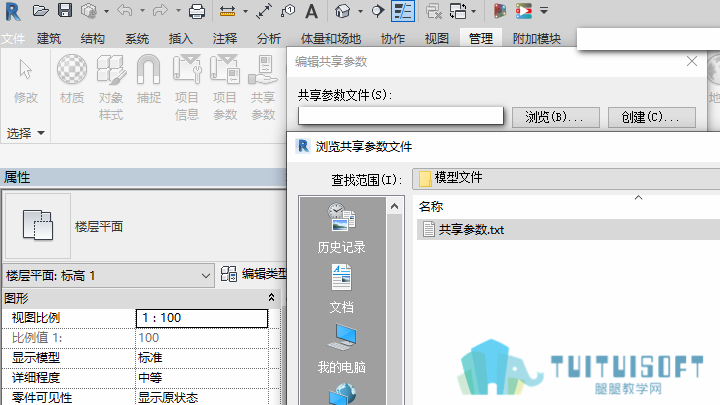The image size is (720, 405).
Task: Expand the Select (选择) panel dropdown
Action: click(x=25, y=133)
